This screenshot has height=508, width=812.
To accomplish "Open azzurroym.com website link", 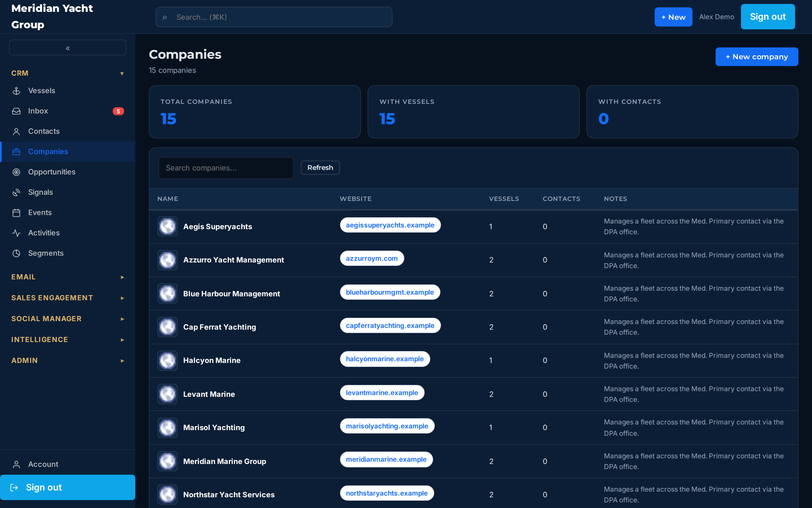I will [372, 258].
